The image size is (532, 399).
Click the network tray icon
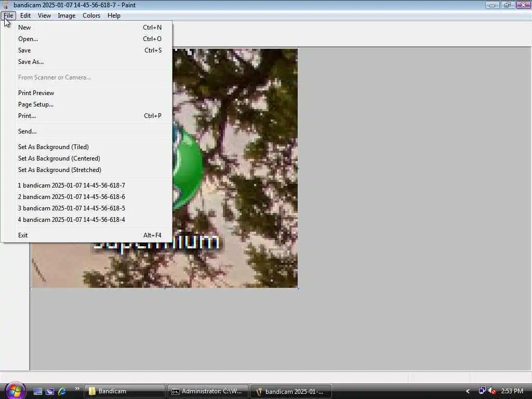482,391
